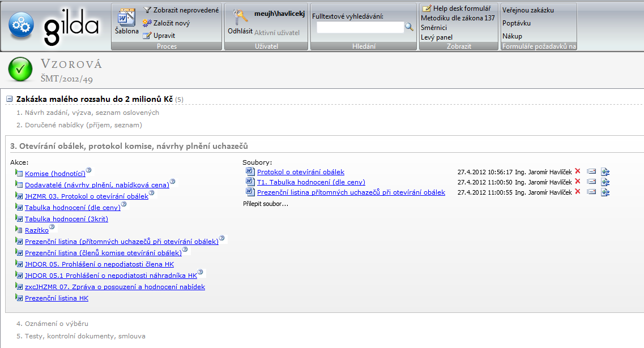Toggle Zobrazit neprovedené filter
Image resolution: width=644 pixels, height=348 pixels.
click(181, 10)
